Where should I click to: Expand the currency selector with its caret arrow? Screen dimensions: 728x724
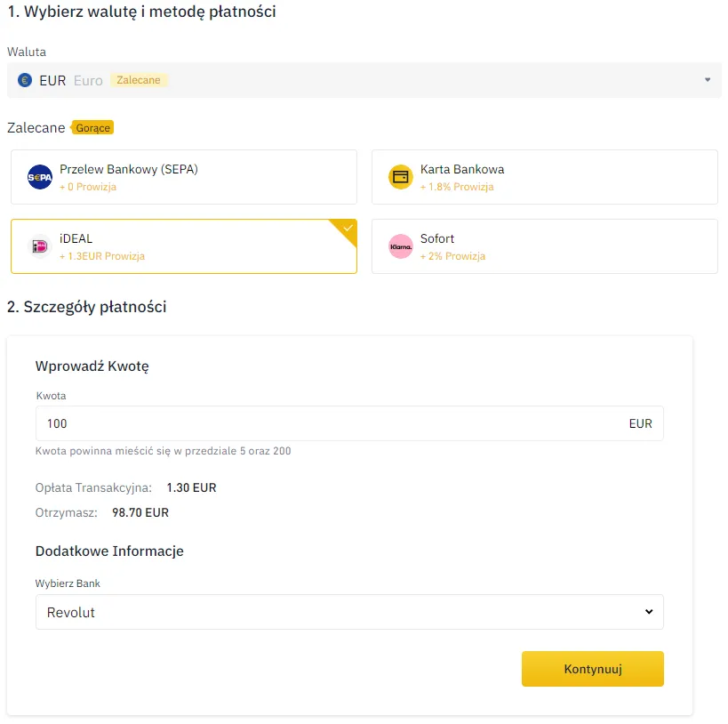(708, 80)
